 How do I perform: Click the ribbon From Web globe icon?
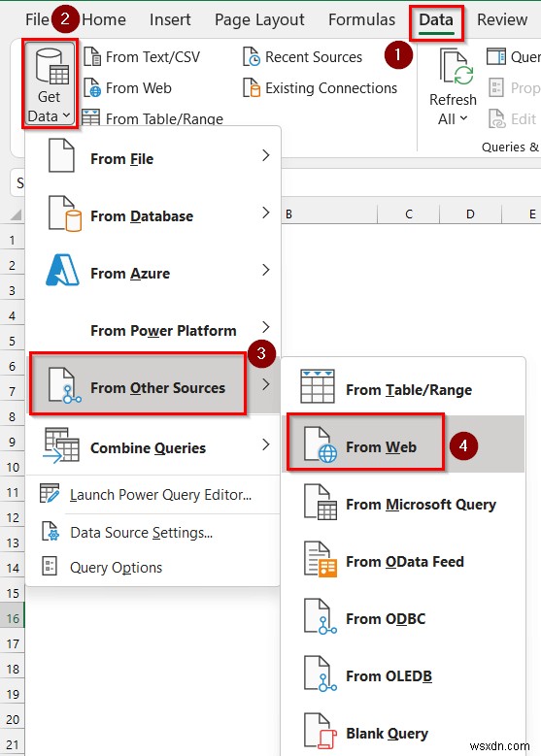[x=92, y=87]
